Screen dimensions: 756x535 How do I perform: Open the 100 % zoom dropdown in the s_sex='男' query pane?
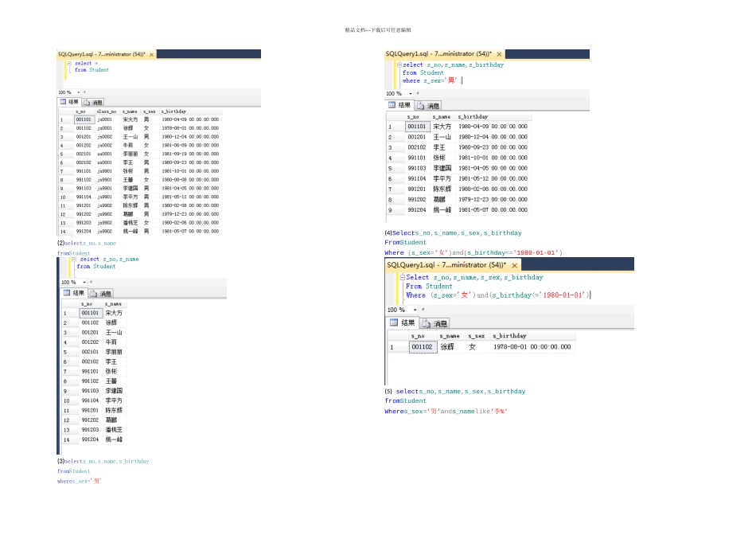pyautogui.click(x=411, y=93)
